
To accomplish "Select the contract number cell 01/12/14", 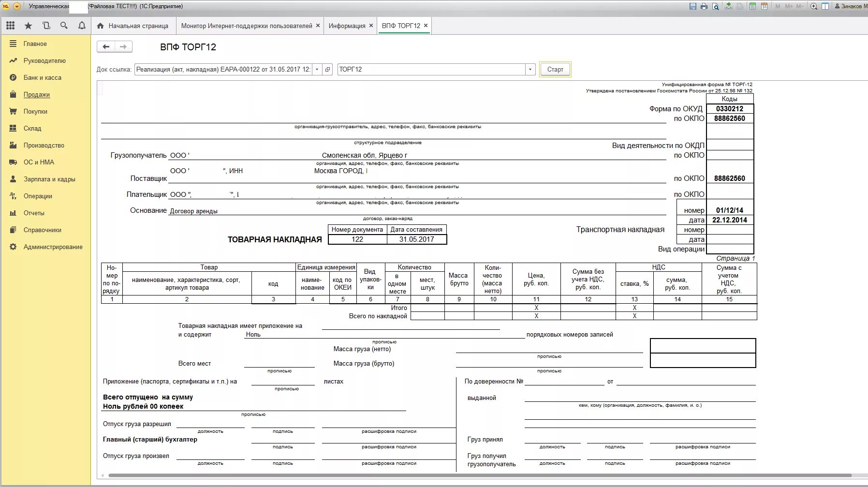I will click(730, 210).
